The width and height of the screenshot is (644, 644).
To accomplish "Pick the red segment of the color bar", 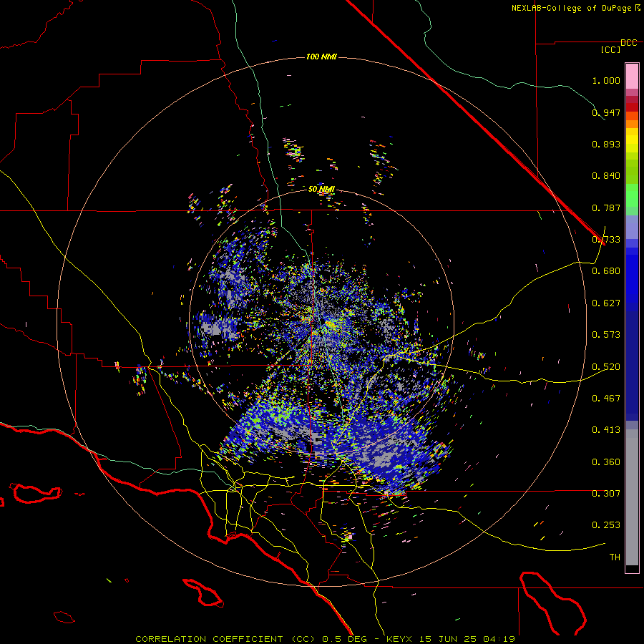I will click(632, 107).
